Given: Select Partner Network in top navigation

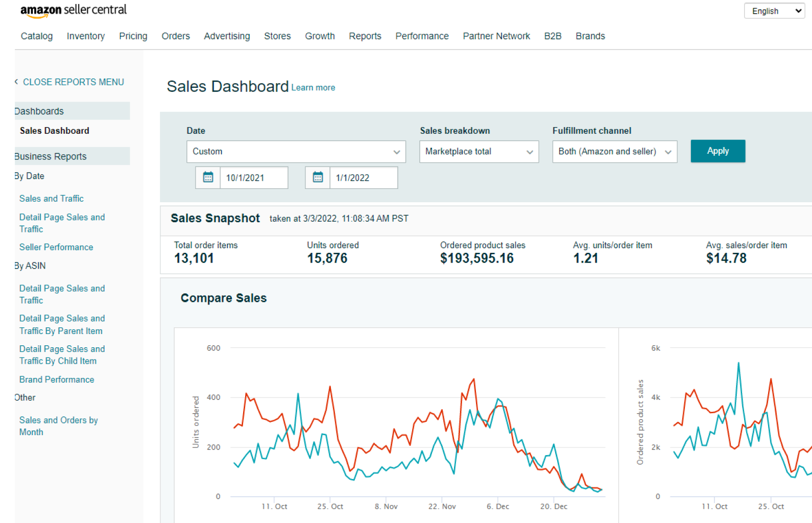Looking at the screenshot, I should point(496,36).
